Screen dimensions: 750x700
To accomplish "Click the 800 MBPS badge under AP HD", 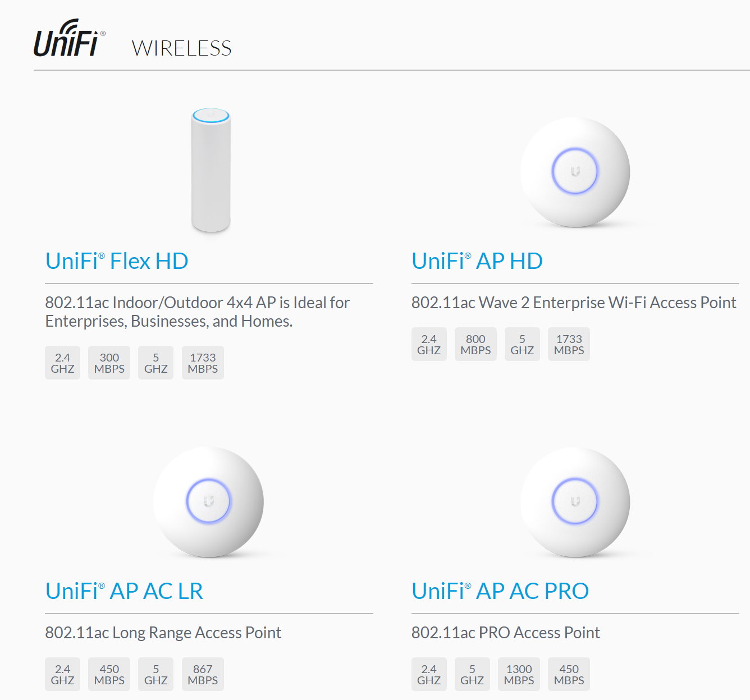I will (x=475, y=344).
